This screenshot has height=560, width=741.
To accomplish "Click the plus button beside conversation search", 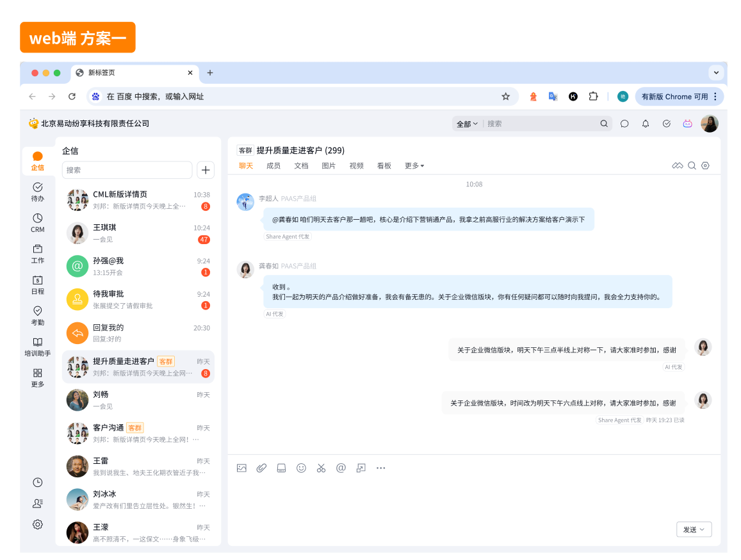I will (206, 170).
